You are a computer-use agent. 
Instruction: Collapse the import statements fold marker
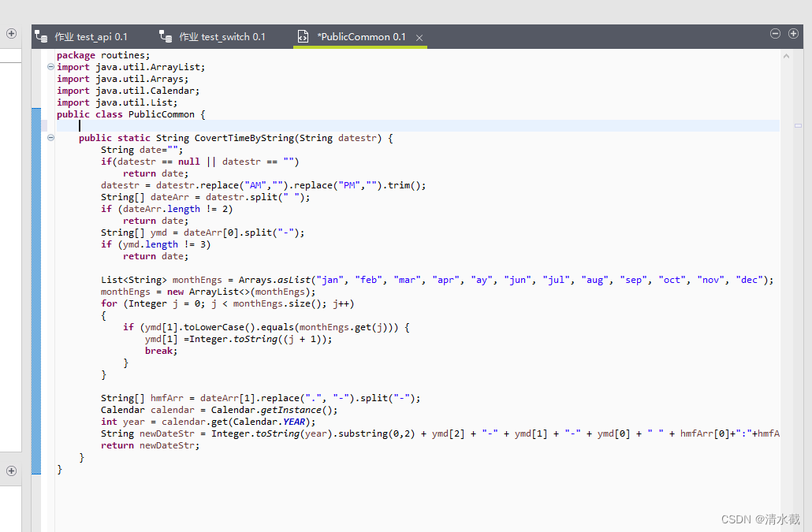click(50, 67)
